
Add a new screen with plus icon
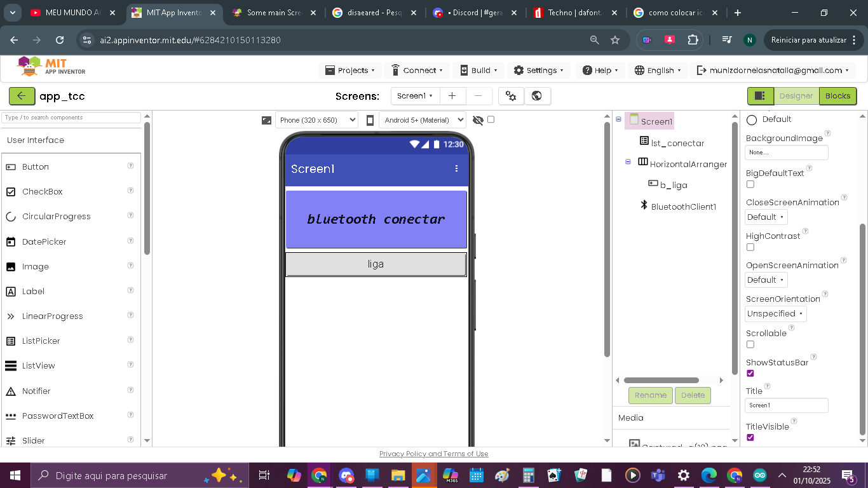(452, 96)
